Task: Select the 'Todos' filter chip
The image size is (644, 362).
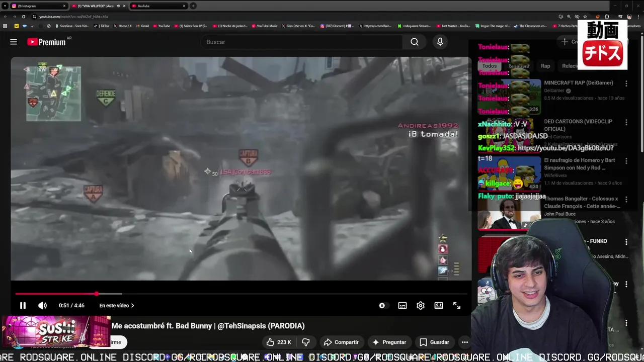Action: click(x=490, y=66)
